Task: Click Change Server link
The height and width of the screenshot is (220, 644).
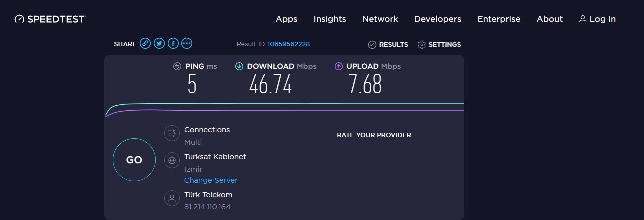Action: [211, 180]
